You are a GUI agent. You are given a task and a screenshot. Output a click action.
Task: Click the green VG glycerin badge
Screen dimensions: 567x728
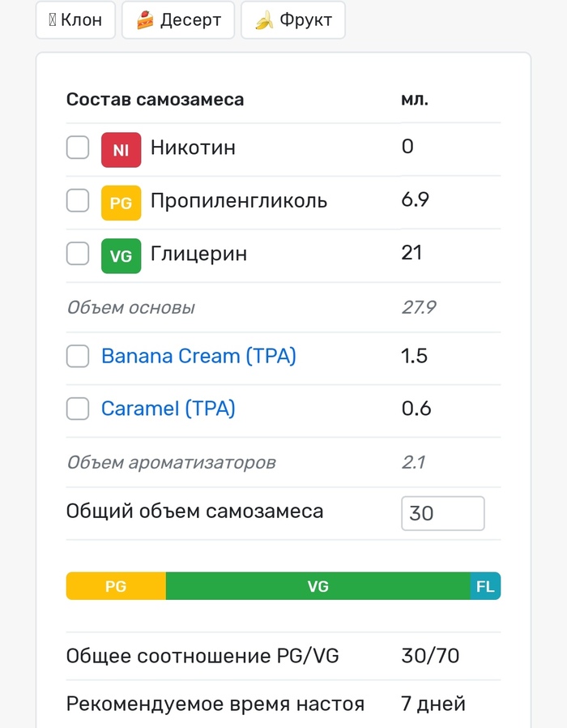tap(122, 255)
